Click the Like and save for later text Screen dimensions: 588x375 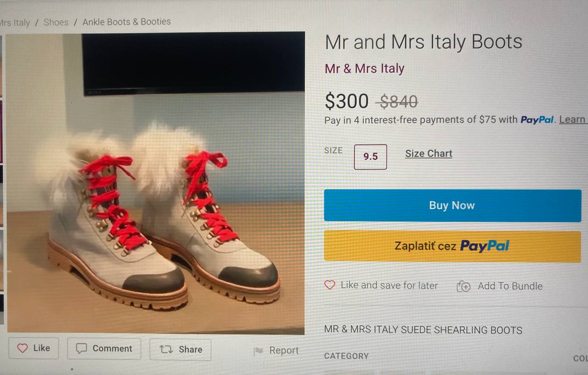(x=389, y=285)
